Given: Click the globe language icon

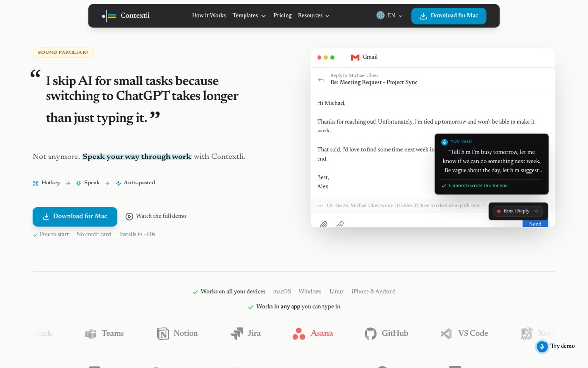Looking at the screenshot, I should click(x=380, y=16).
